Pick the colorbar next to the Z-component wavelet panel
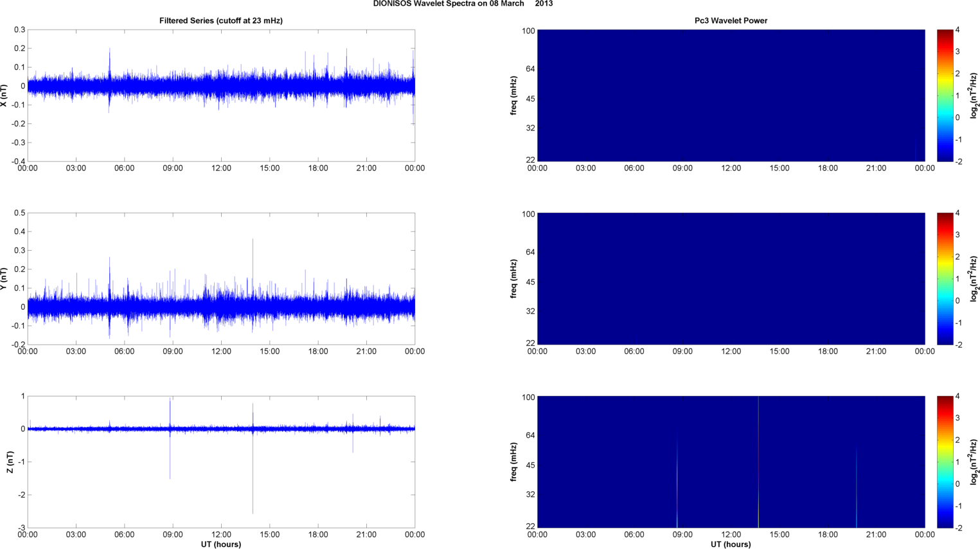The width and height of the screenshot is (980, 549). pyautogui.click(x=945, y=462)
